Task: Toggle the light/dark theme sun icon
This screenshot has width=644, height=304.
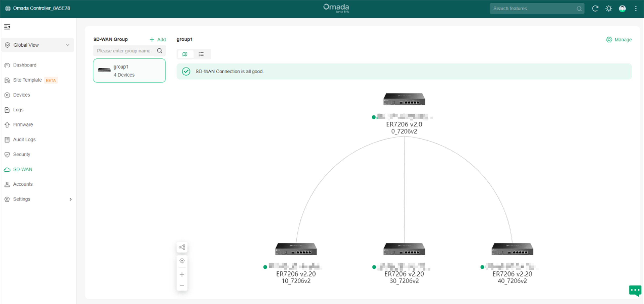Action: coord(609,8)
